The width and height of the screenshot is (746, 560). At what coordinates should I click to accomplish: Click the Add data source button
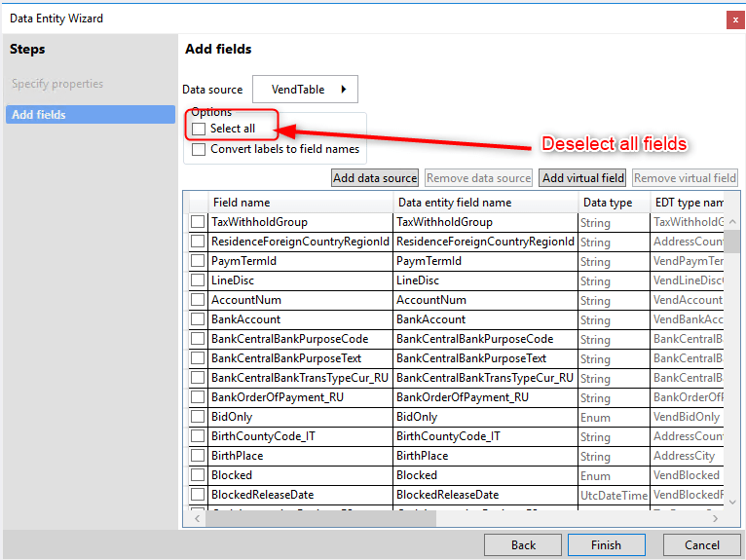(375, 178)
